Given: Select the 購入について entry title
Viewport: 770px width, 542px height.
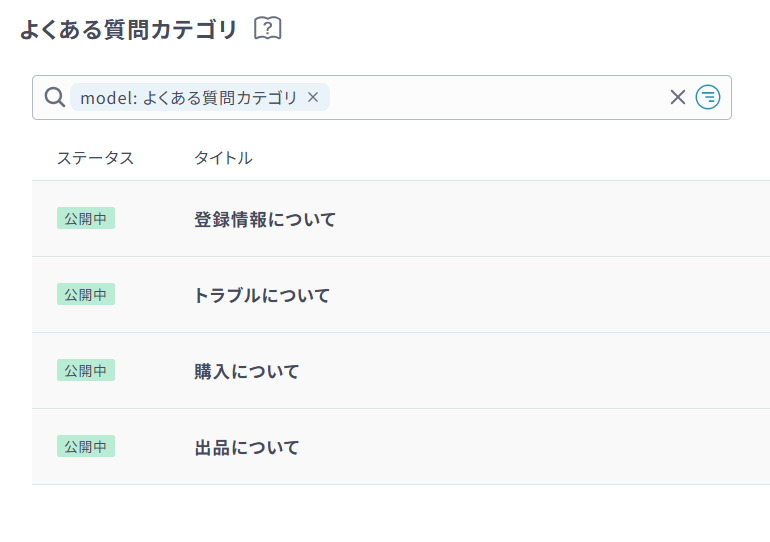Looking at the screenshot, I should (247, 371).
